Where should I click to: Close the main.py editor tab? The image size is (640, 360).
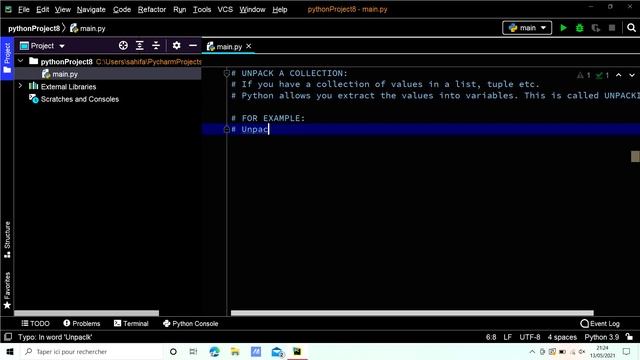point(249,46)
